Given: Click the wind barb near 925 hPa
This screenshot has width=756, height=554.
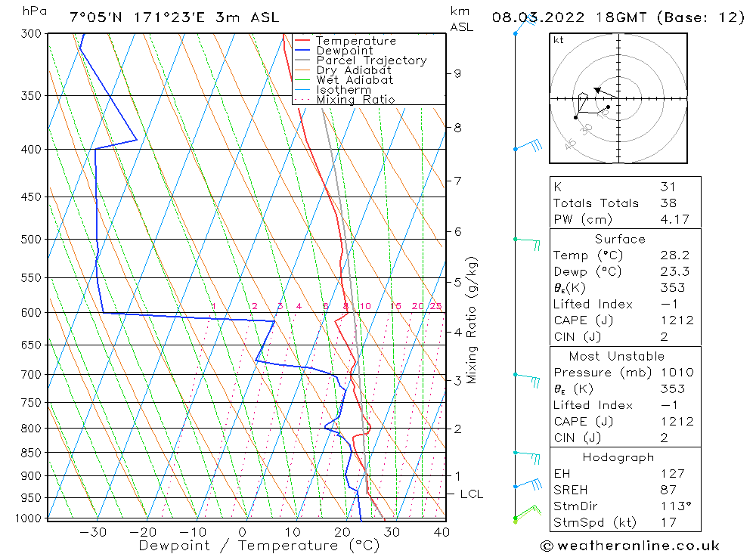Looking at the screenshot, I should tap(528, 484).
